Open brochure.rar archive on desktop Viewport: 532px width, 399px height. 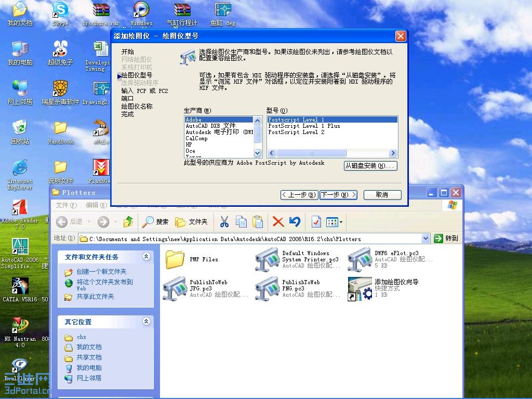(x=101, y=14)
